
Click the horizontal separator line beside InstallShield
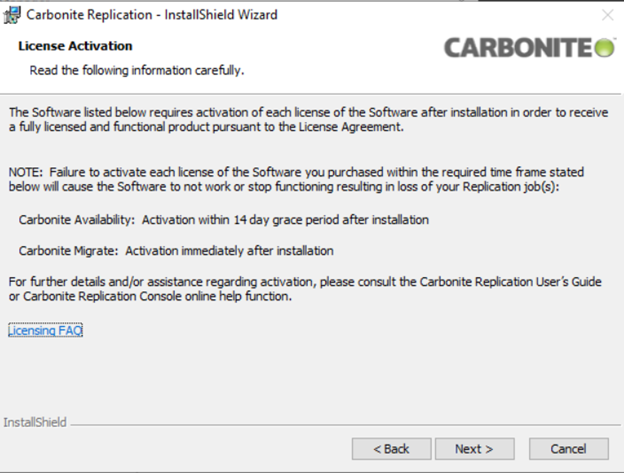point(340,423)
